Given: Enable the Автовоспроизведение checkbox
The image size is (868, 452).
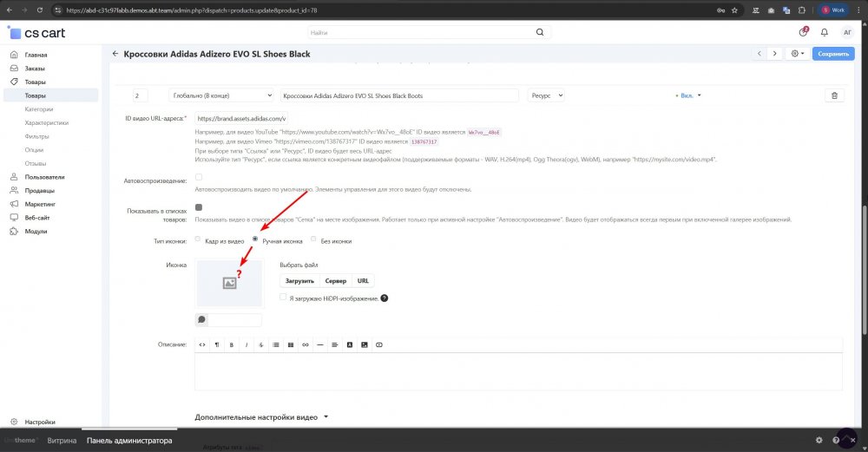Looking at the screenshot, I should point(199,178).
